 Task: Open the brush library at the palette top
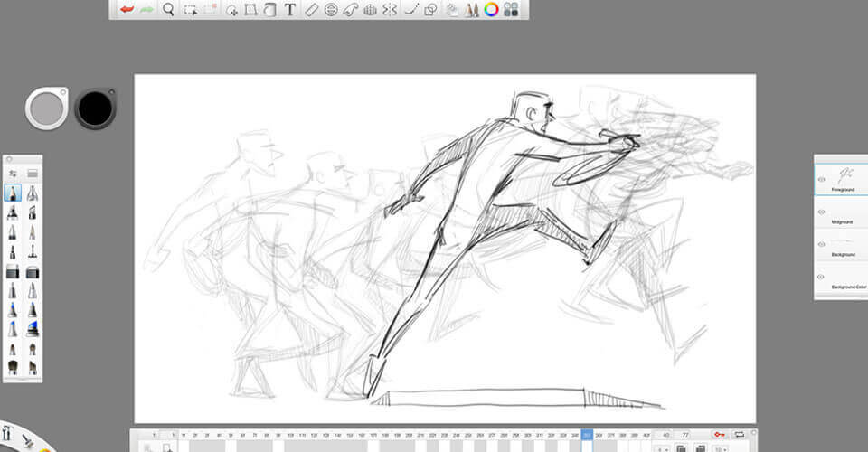[33, 173]
